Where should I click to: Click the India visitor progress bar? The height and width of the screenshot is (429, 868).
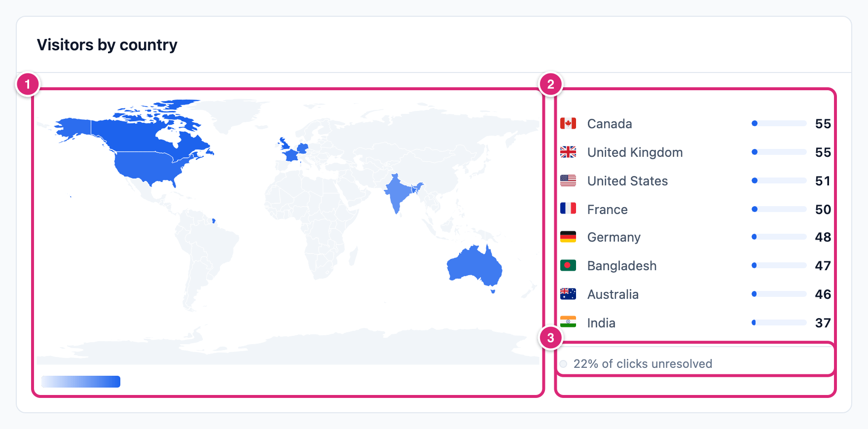779,322
